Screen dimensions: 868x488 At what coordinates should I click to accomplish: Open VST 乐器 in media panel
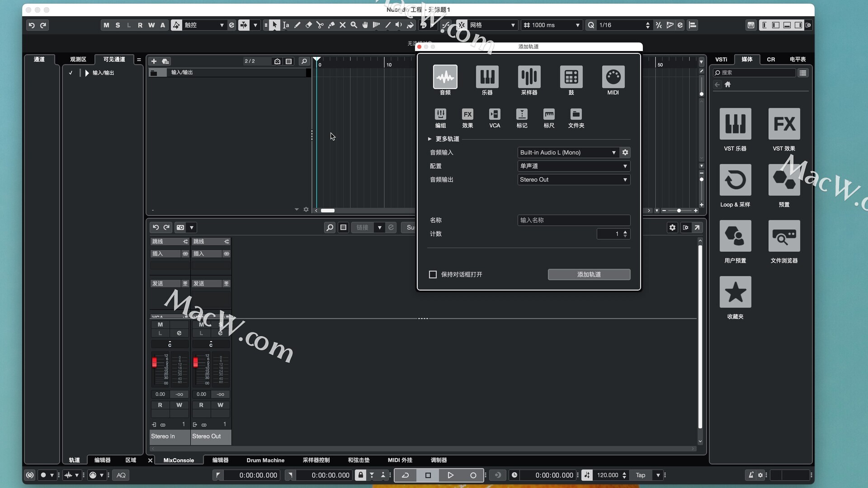click(735, 124)
